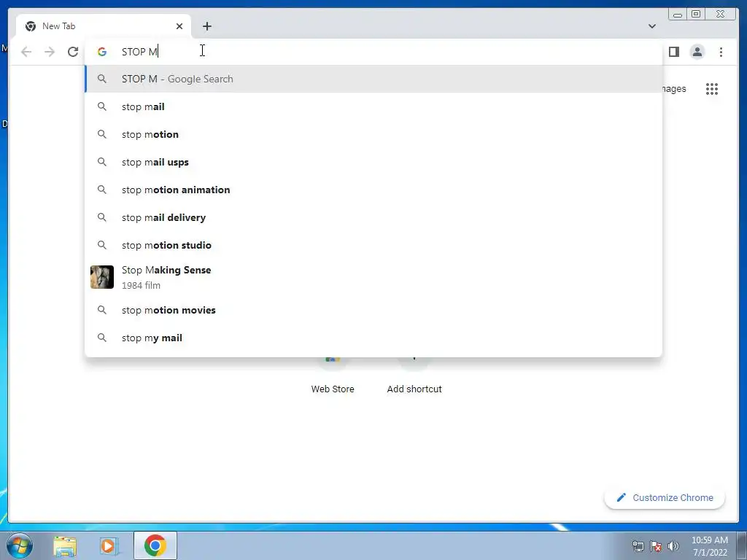This screenshot has height=560, width=747.
Task: Choose the 'stop motion animation' suggestion
Action: pyautogui.click(x=373, y=190)
